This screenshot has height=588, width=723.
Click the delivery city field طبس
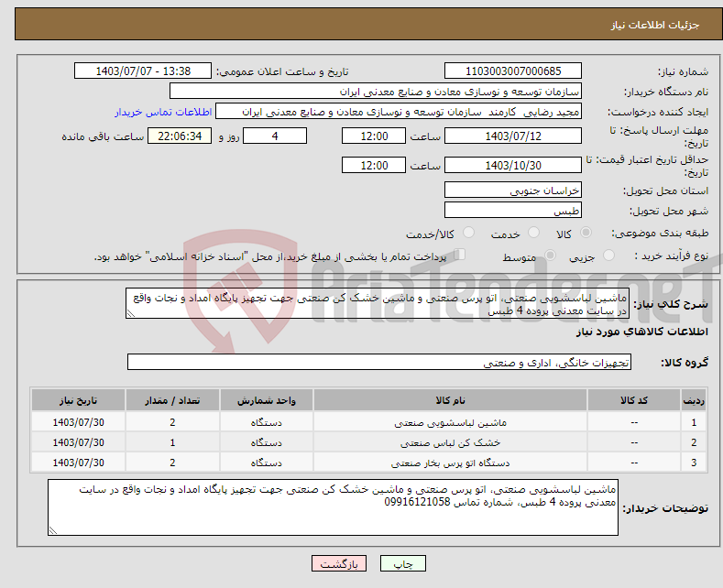coord(513,210)
